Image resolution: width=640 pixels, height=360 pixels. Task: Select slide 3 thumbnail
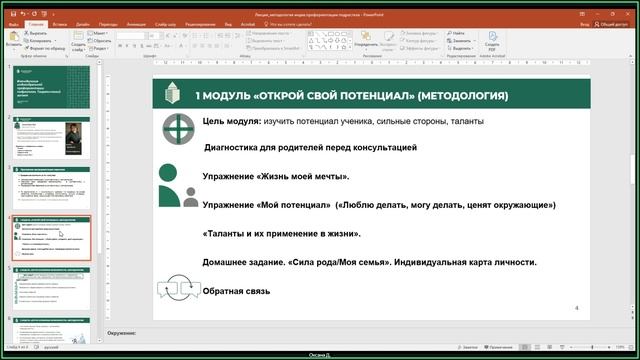pyautogui.click(x=51, y=188)
